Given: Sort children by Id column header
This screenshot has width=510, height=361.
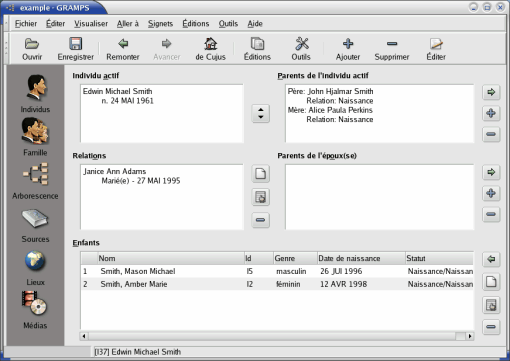Looking at the screenshot, I should point(259,258).
